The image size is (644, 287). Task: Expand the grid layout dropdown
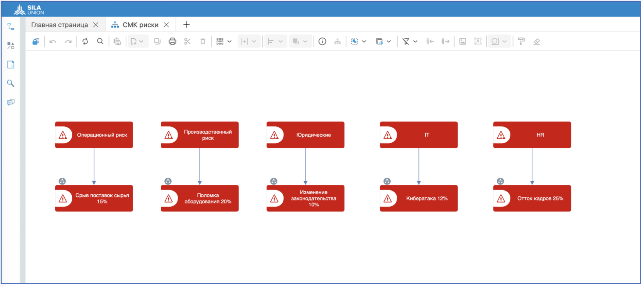230,41
